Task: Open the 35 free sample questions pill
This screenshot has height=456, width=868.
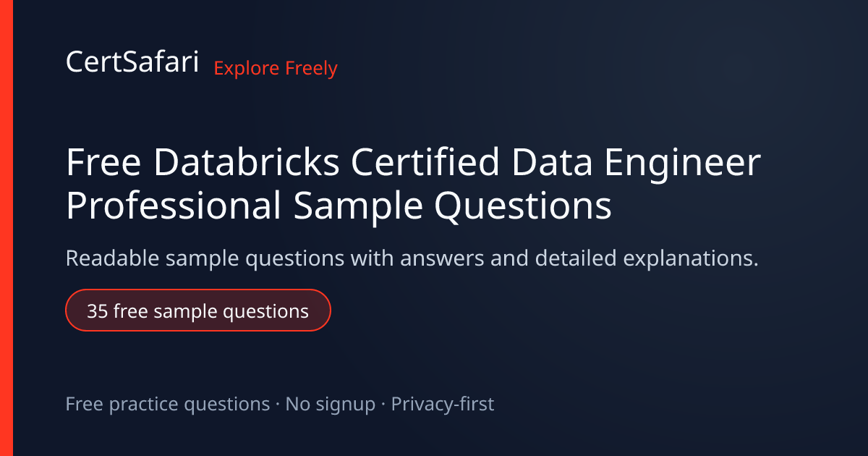Action: pyautogui.click(x=198, y=311)
